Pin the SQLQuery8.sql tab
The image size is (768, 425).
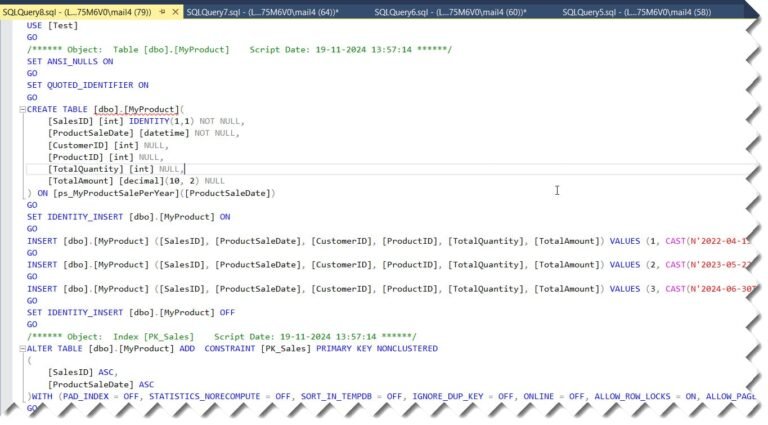(x=163, y=11)
